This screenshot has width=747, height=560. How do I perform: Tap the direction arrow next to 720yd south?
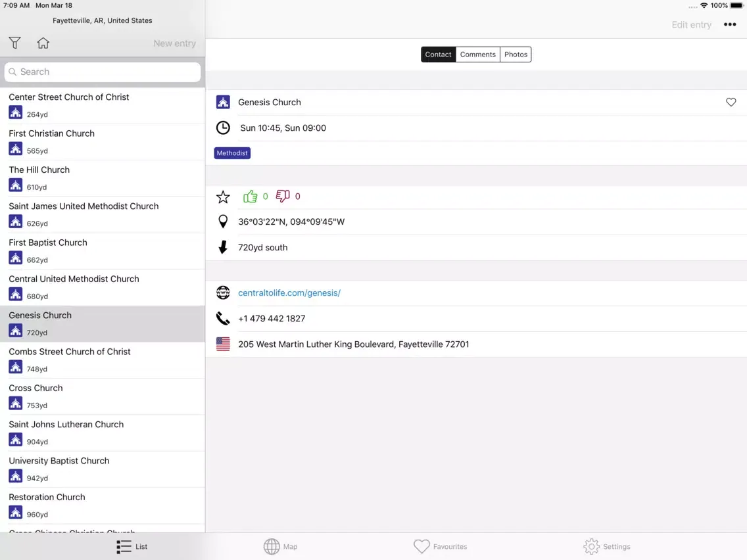pos(222,247)
